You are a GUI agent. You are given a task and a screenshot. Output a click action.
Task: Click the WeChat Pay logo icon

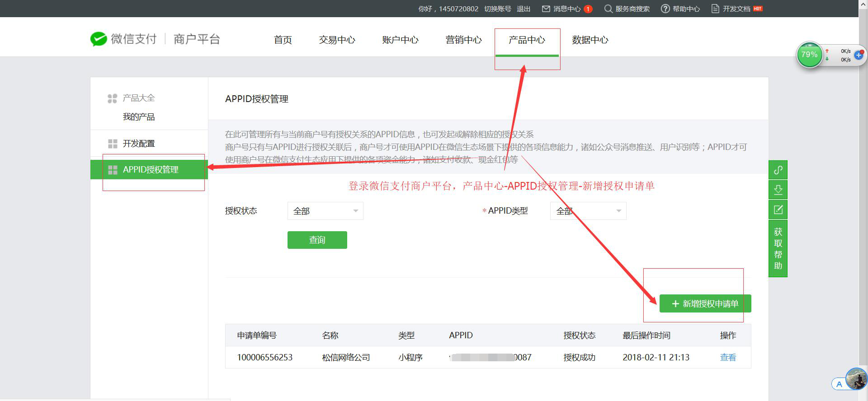[99, 39]
